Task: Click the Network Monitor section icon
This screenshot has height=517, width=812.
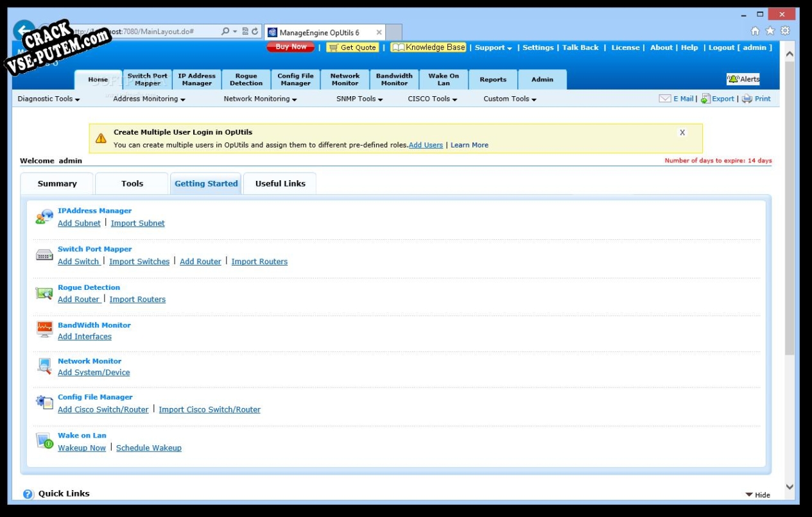Action: click(44, 366)
